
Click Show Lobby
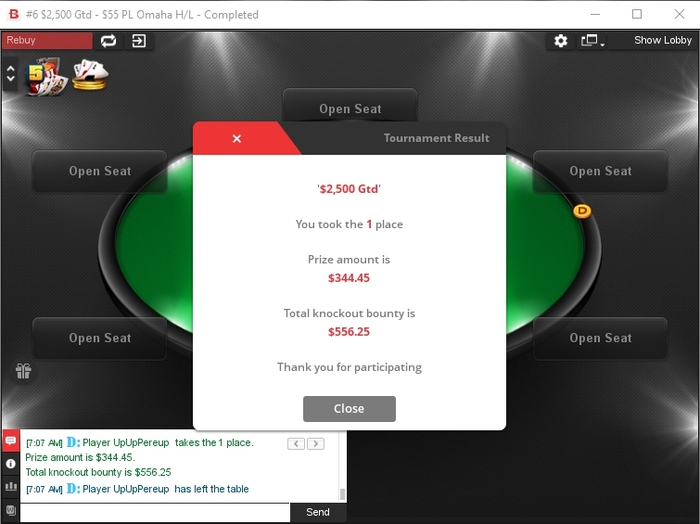click(x=663, y=40)
